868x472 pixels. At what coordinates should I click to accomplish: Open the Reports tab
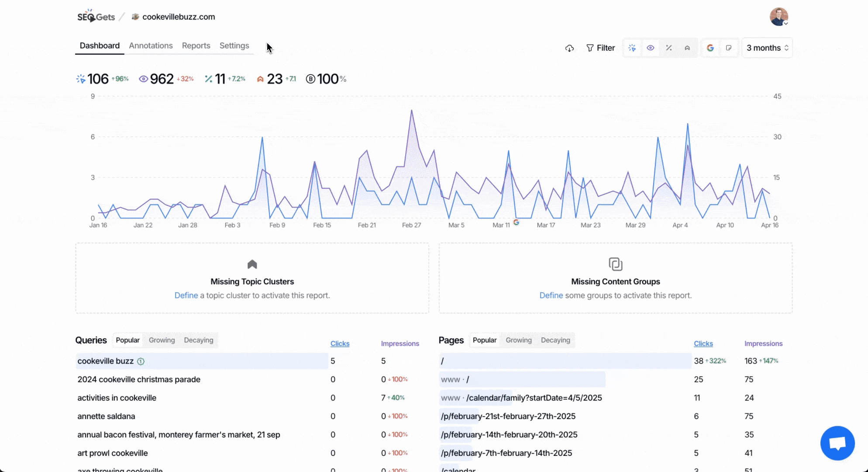(196, 46)
